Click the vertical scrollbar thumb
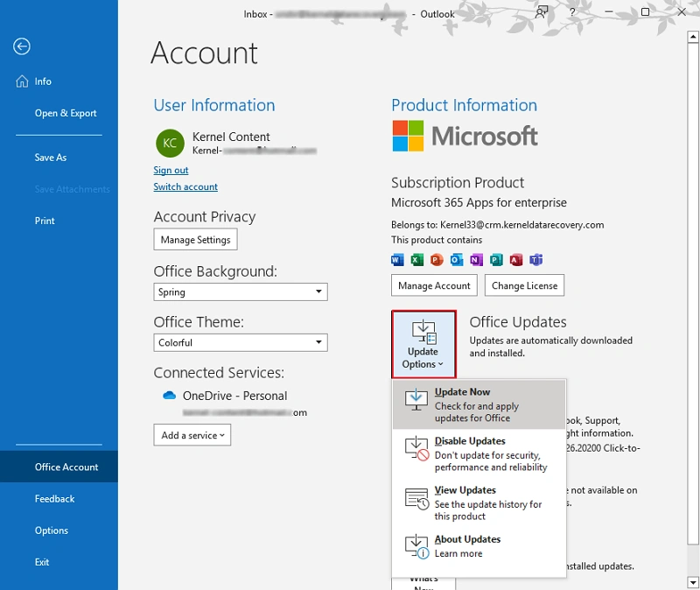The height and width of the screenshot is (590, 700). click(x=693, y=294)
